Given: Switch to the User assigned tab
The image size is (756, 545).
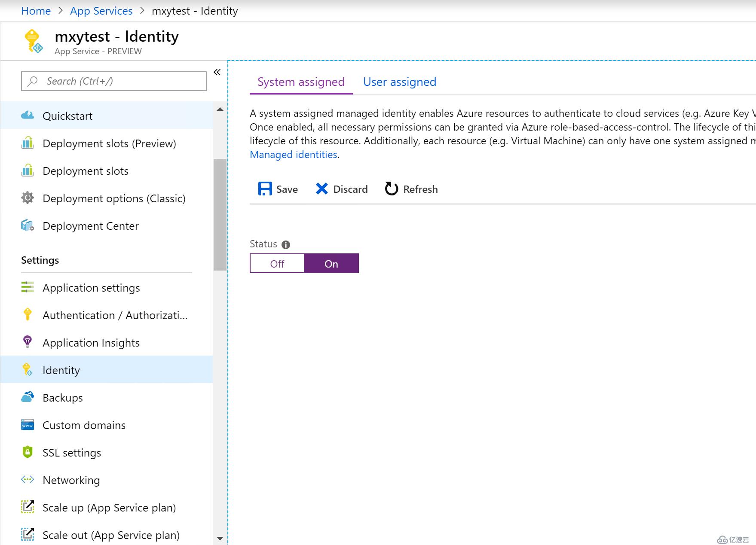Looking at the screenshot, I should pyautogui.click(x=400, y=82).
